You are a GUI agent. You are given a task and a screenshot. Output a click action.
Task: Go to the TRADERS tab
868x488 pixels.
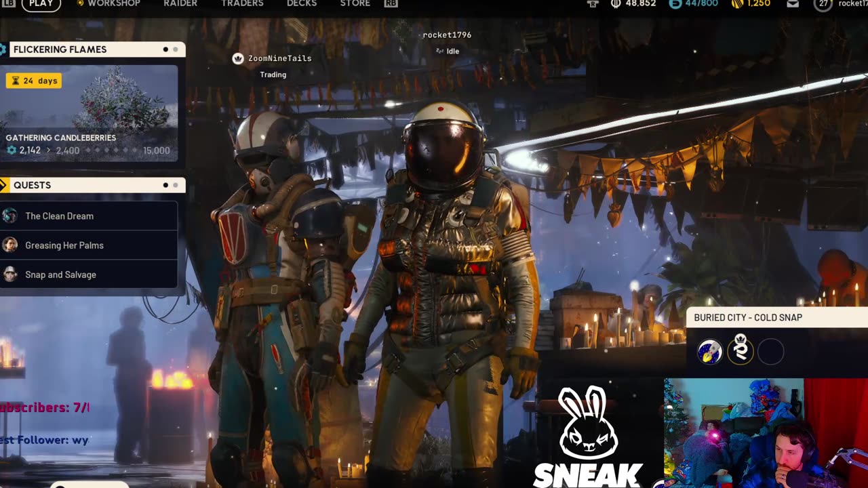[x=242, y=3]
